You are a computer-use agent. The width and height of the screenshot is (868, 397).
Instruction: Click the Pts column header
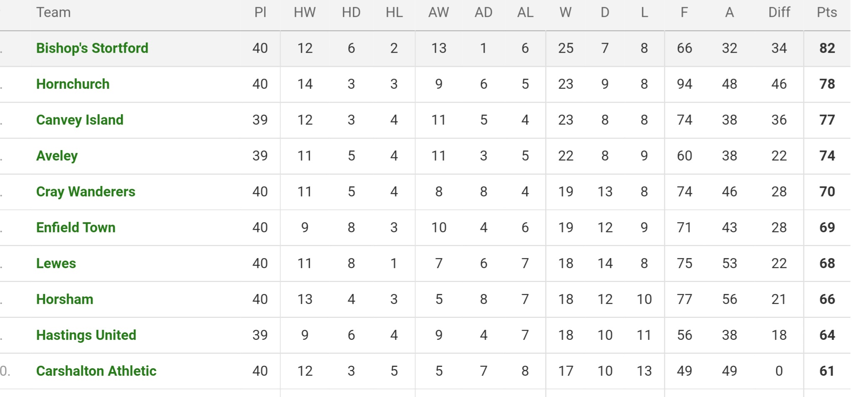tap(827, 13)
